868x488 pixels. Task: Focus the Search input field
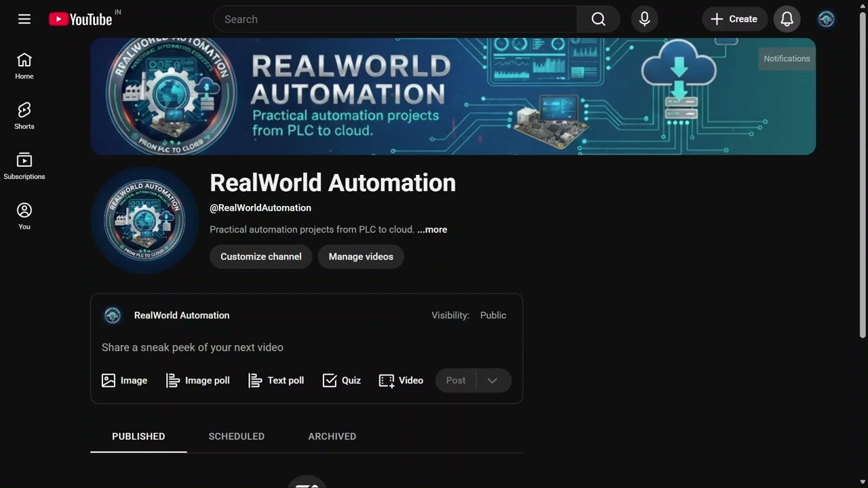pyautogui.click(x=395, y=19)
